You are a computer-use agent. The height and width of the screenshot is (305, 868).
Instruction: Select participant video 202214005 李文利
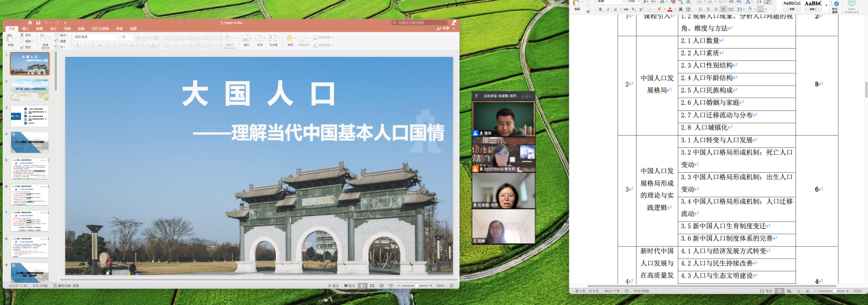[x=503, y=154]
